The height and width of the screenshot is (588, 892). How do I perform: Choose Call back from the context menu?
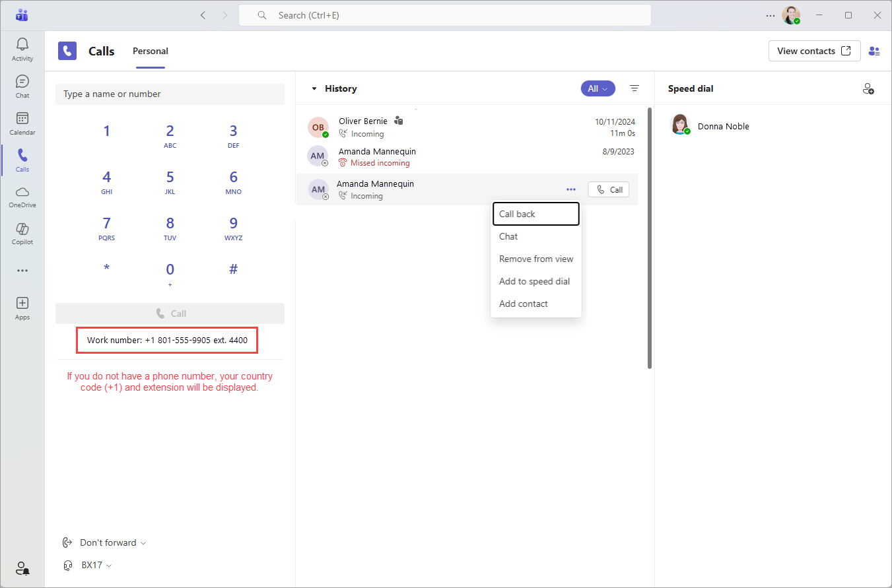click(x=517, y=213)
